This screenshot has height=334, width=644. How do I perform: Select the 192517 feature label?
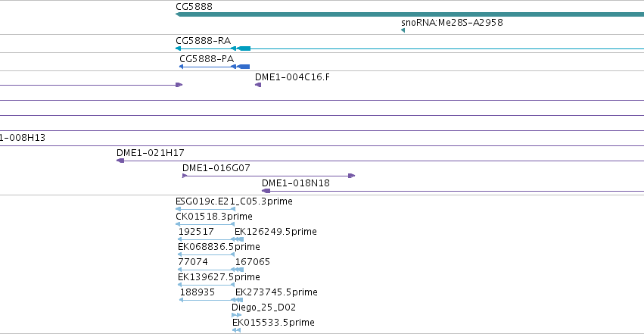196,232
